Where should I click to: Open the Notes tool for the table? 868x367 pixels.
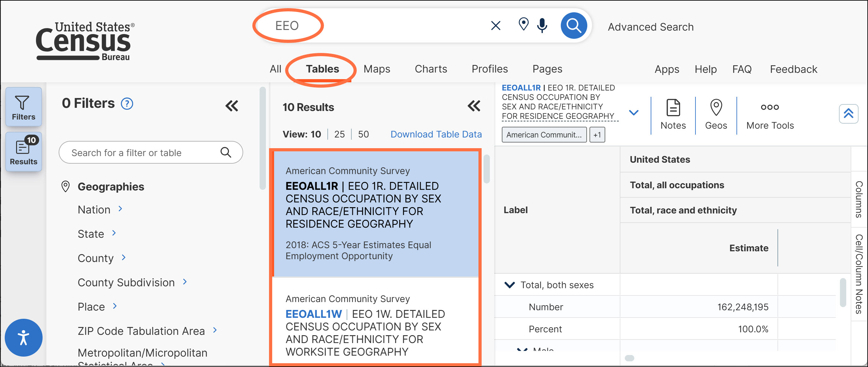pyautogui.click(x=673, y=114)
